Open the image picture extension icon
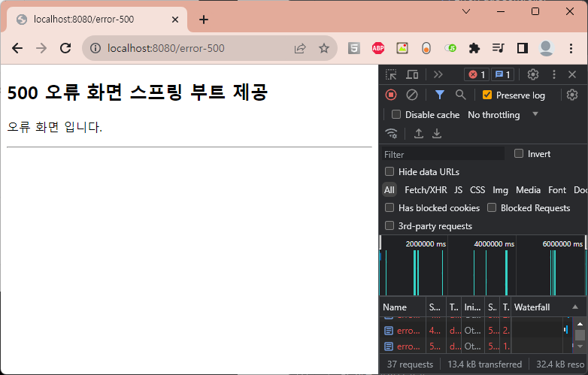Image resolution: width=588 pixels, height=375 pixels. tap(402, 48)
